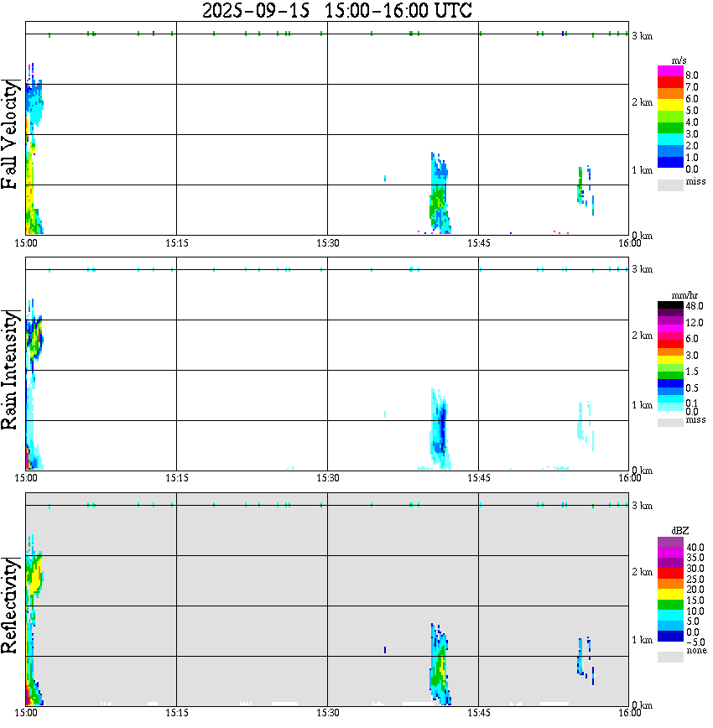Click the '2 km' label of the Fall Velocity plot
Image resolution: width=713 pixels, height=728 pixels.
(x=643, y=102)
